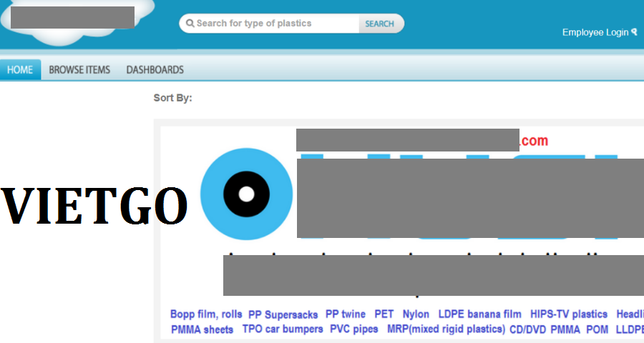The height and width of the screenshot is (343, 644).
Task: Switch to the HOME tab
Action: point(20,70)
